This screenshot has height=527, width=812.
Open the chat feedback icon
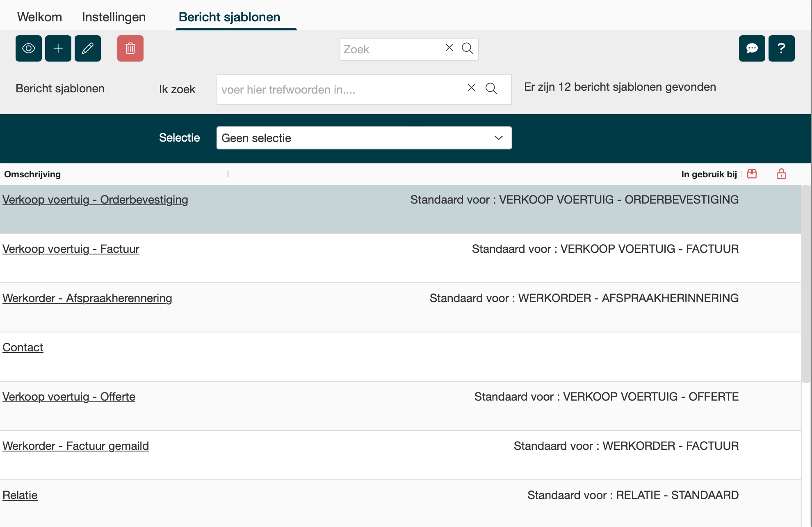(752, 48)
